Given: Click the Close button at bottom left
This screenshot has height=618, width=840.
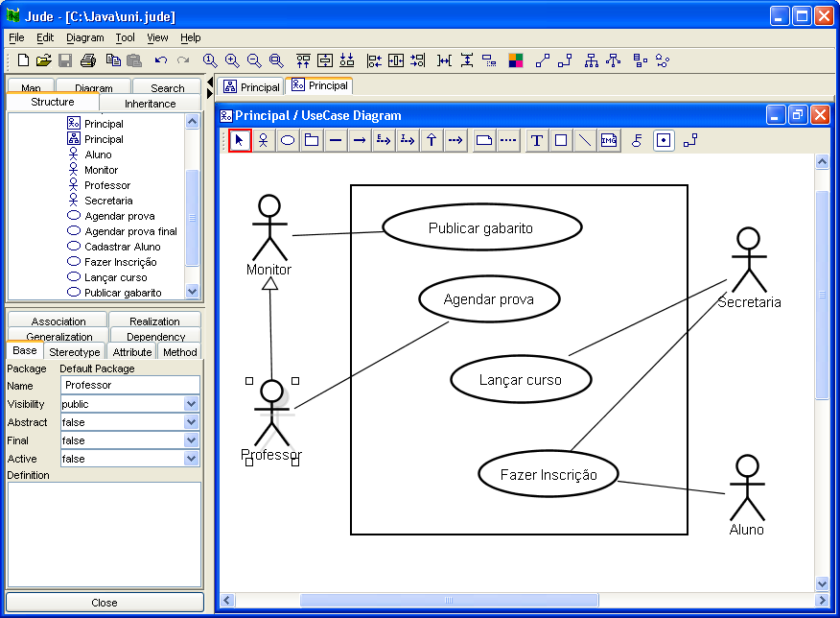Looking at the screenshot, I should 105,603.
